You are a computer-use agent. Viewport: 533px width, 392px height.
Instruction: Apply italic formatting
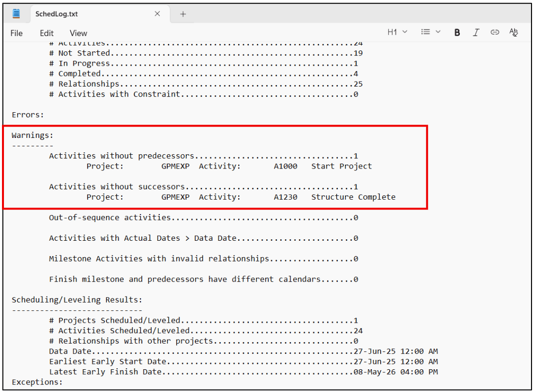coord(476,33)
